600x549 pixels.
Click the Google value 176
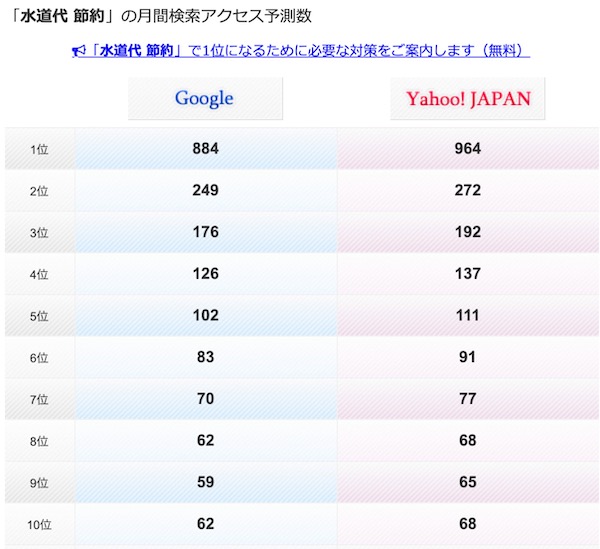pyautogui.click(x=205, y=232)
